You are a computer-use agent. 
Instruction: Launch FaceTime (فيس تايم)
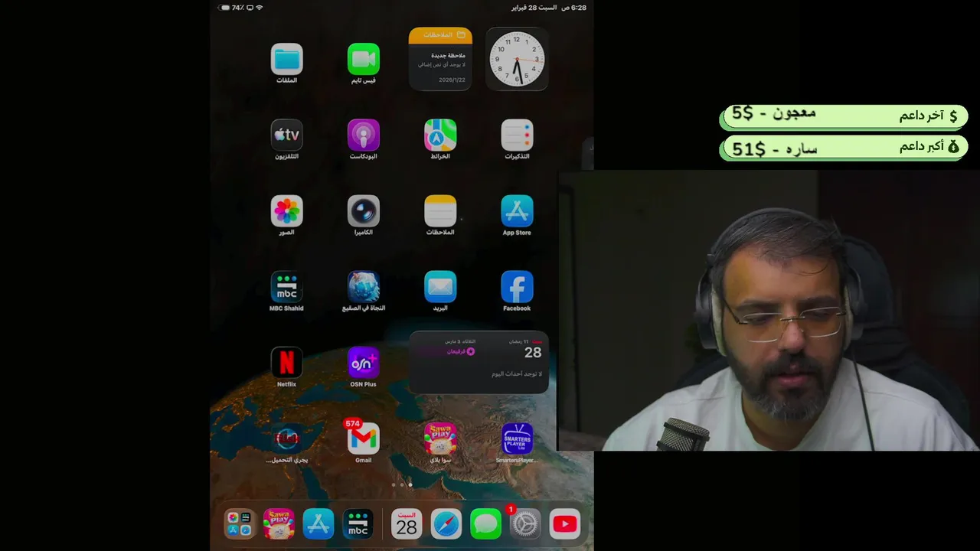[x=363, y=59]
